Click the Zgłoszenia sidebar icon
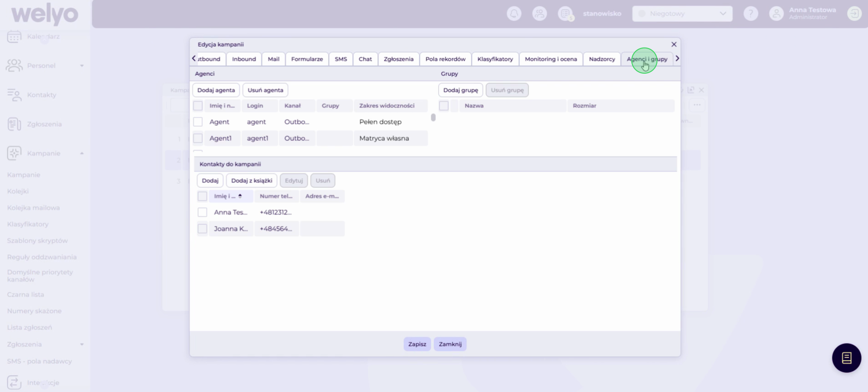 14,124
